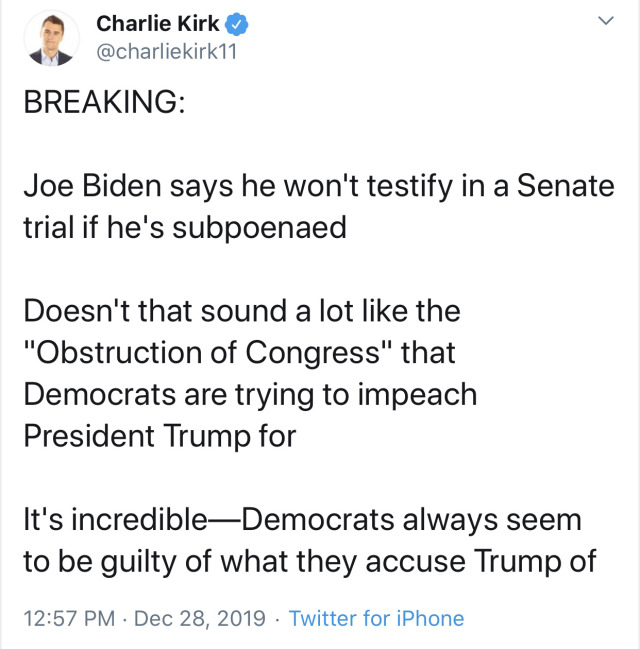This screenshot has height=649, width=640.
Task: Click the line starting 'Joe Biden says'
Action: click(x=319, y=186)
